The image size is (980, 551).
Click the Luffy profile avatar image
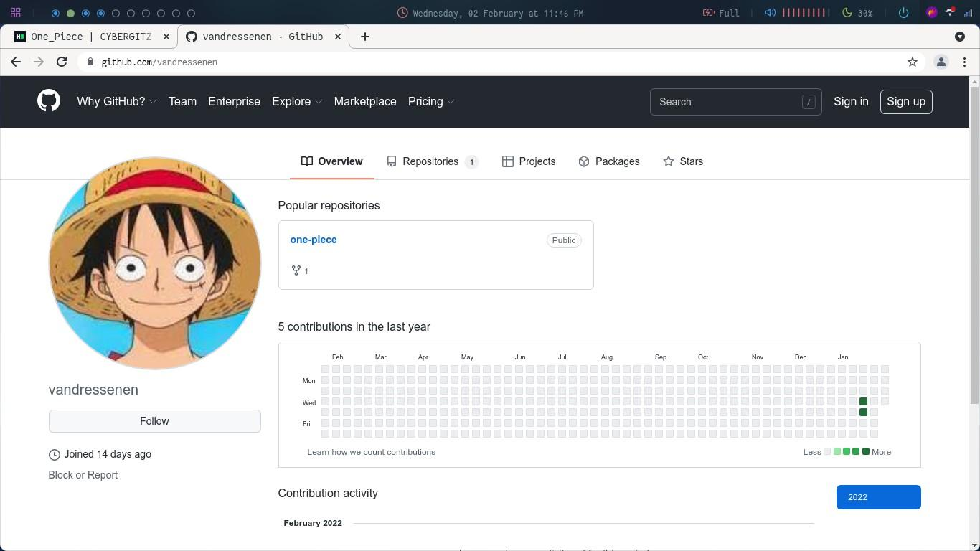click(154, 263)
